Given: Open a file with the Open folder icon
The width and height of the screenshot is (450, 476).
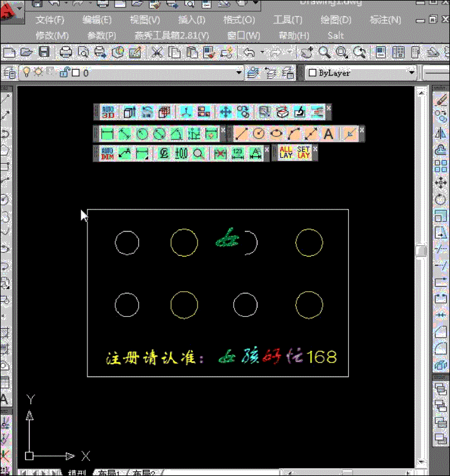Looking at the screenshot, I should [x=26, y=52].
